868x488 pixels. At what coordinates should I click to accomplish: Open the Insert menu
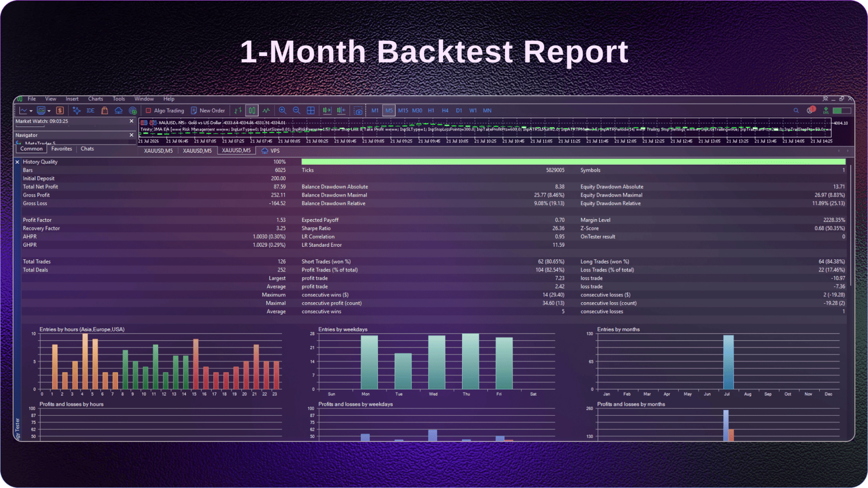point(72,99)
